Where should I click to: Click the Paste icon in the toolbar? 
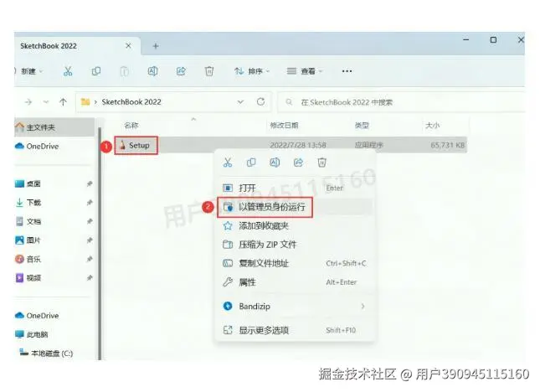[124, 71]
